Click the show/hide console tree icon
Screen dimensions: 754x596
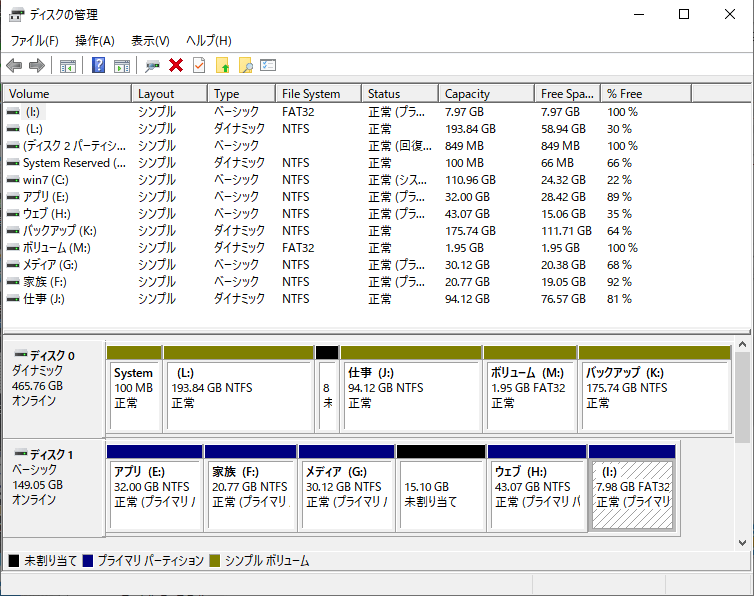(68, 66)
